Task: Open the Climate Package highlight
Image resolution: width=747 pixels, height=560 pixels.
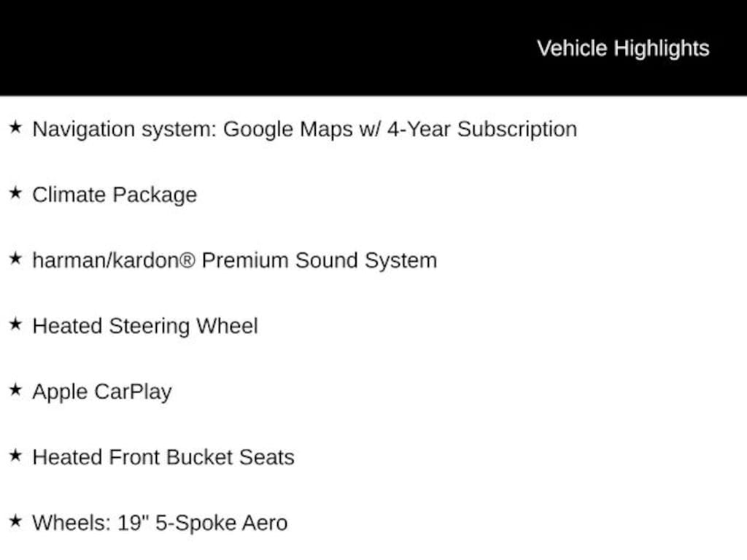Action: coord(115,195)
